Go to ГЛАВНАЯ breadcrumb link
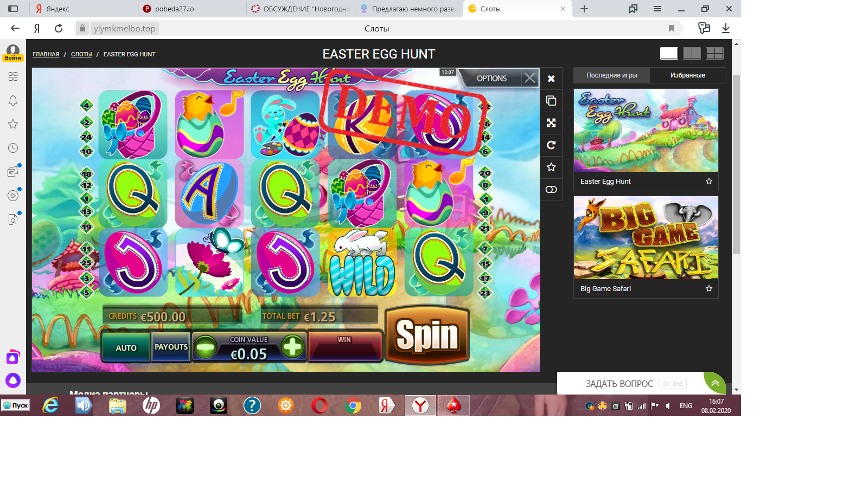The image size is (843, 504). pos(46,54)
